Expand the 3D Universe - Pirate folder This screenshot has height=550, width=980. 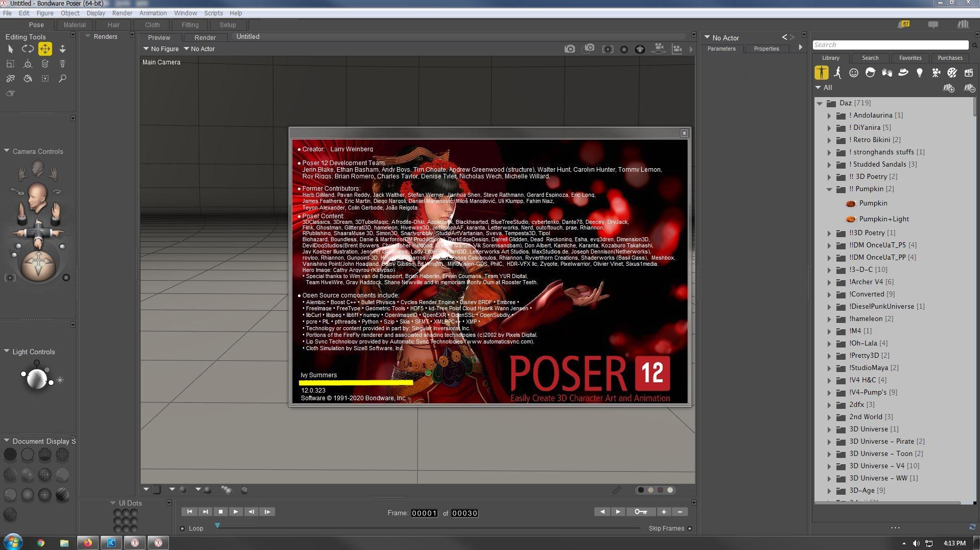[829, 442]
